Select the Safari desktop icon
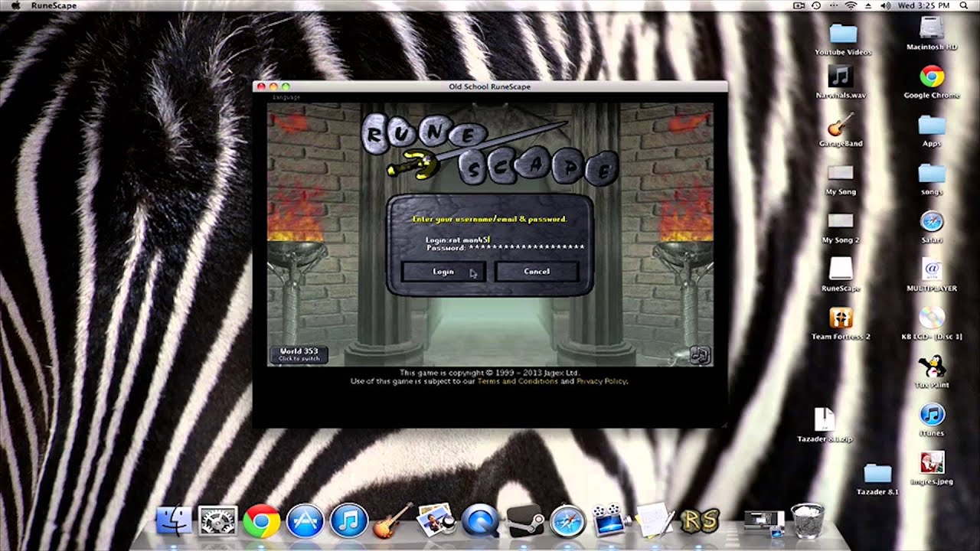This screenshot has width=980, height=551. 932,227
